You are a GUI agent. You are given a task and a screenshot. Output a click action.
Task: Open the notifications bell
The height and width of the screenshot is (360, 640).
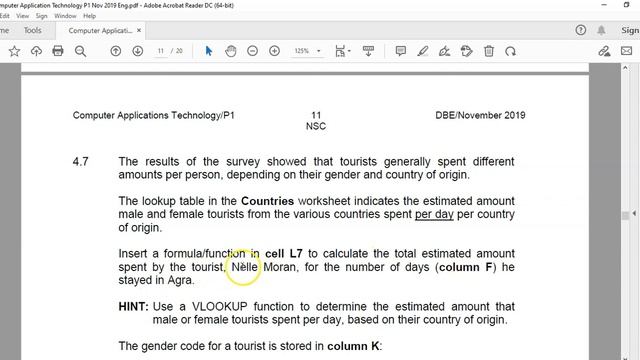601,30
